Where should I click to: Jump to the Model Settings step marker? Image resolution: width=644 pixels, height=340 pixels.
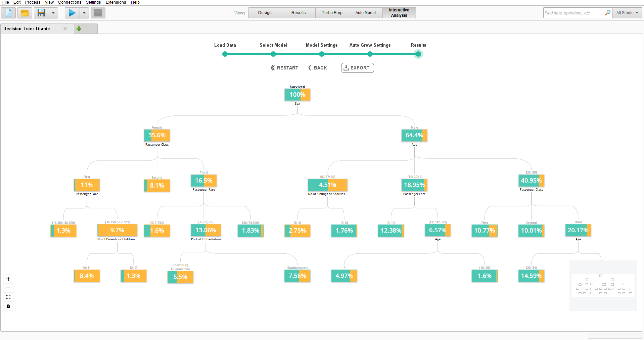[322, 54]
